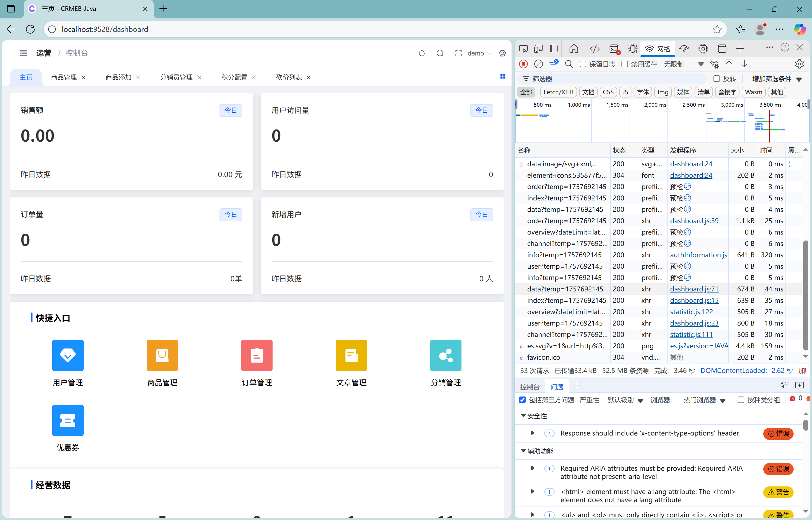812x520 pixels.
Task: Open the DevTools Performance panel icon
Action: [x=685, y=49]
